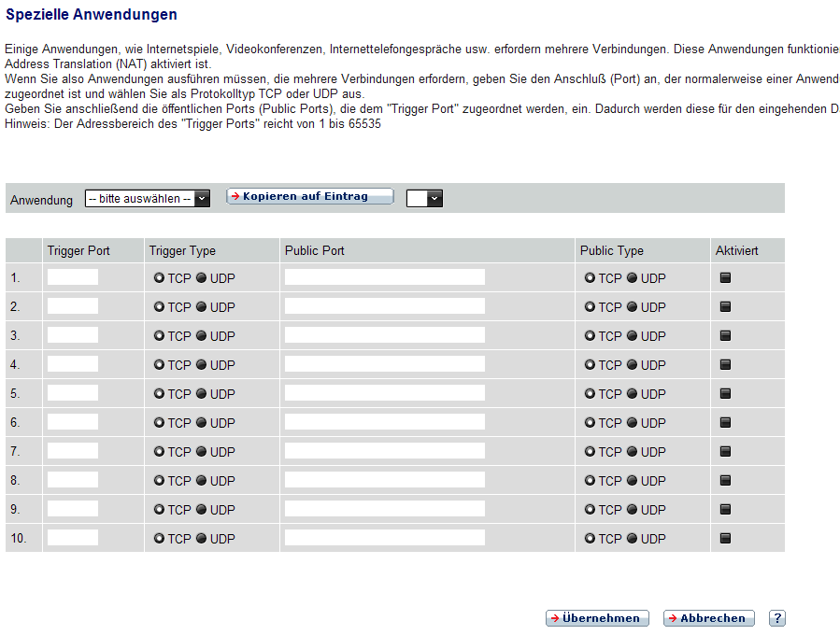The image size is (840, 635).
Task: Click the Übernehmen button
Action: [596, 618]
